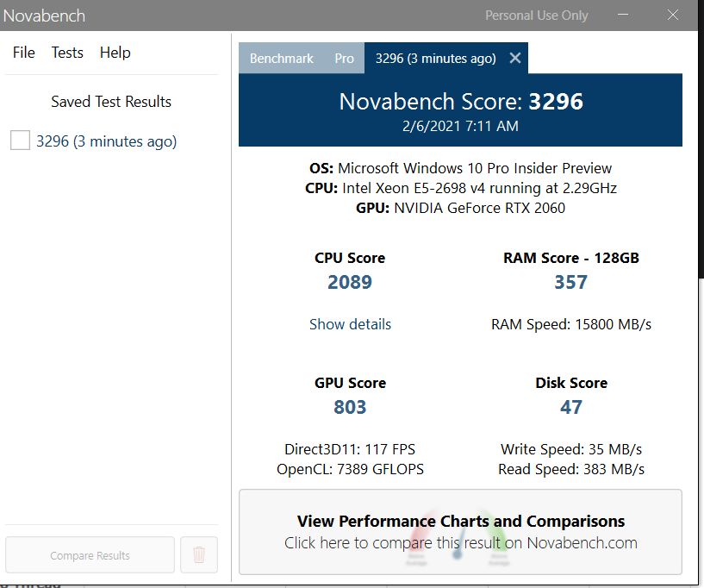The height and width of the screenshot is (588, 704).
Task: Switch to the Pro tab
Action: point(344,59)
